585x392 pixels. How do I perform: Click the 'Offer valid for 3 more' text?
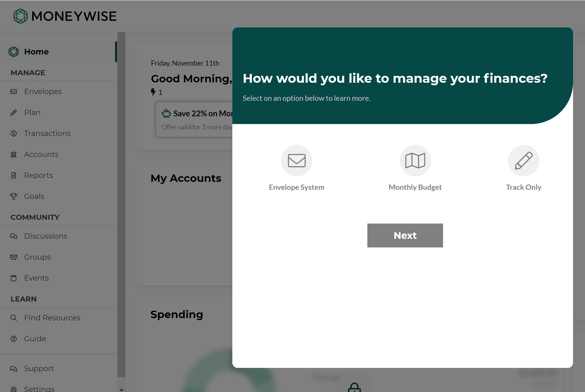pyautogui.click(x=197, y=127)
